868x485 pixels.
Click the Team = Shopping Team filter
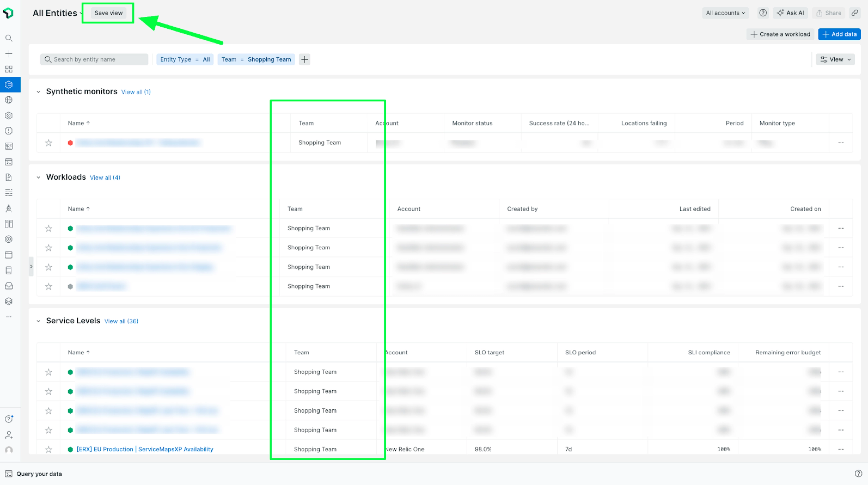pos(256,59)
